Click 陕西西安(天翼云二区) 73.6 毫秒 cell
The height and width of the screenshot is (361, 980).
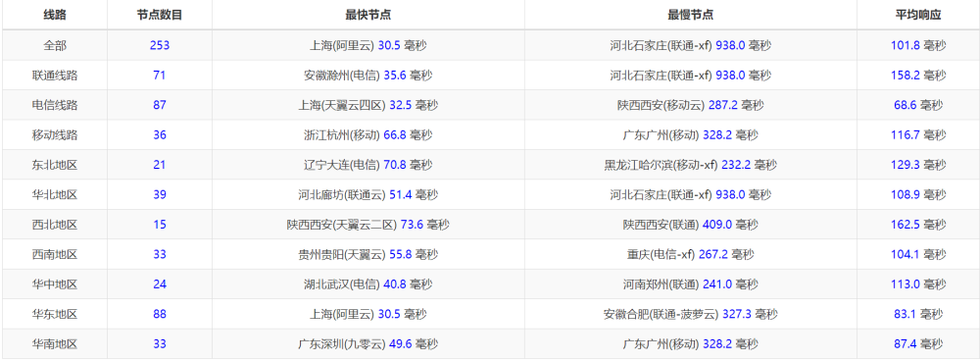(x=368, y=225)
